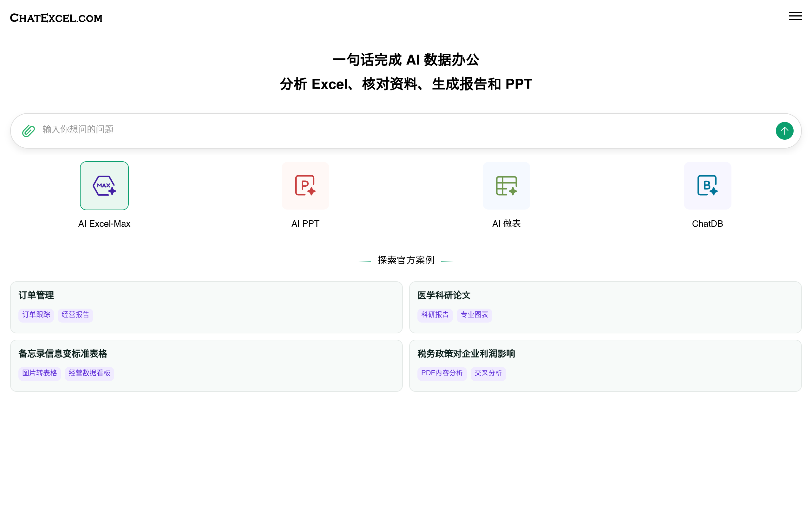Click the subtitle 分析 Excel、核对资料、生成报告和 PPT

406,84
